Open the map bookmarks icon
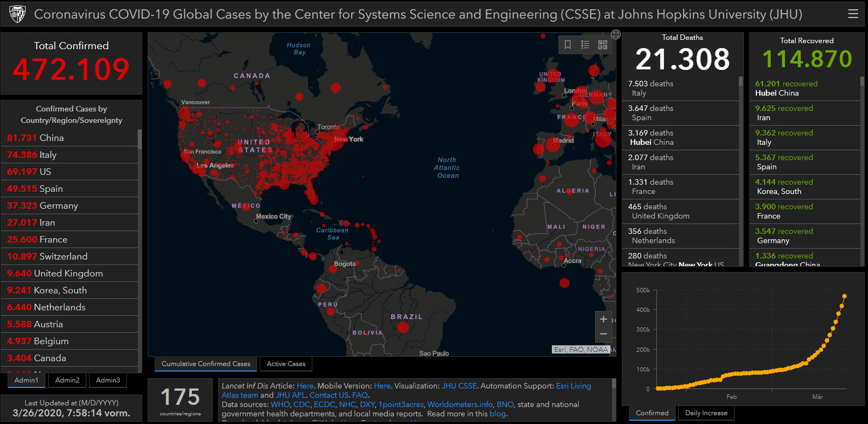Viewport: 868px width, 424px height. tap(568, 45)
